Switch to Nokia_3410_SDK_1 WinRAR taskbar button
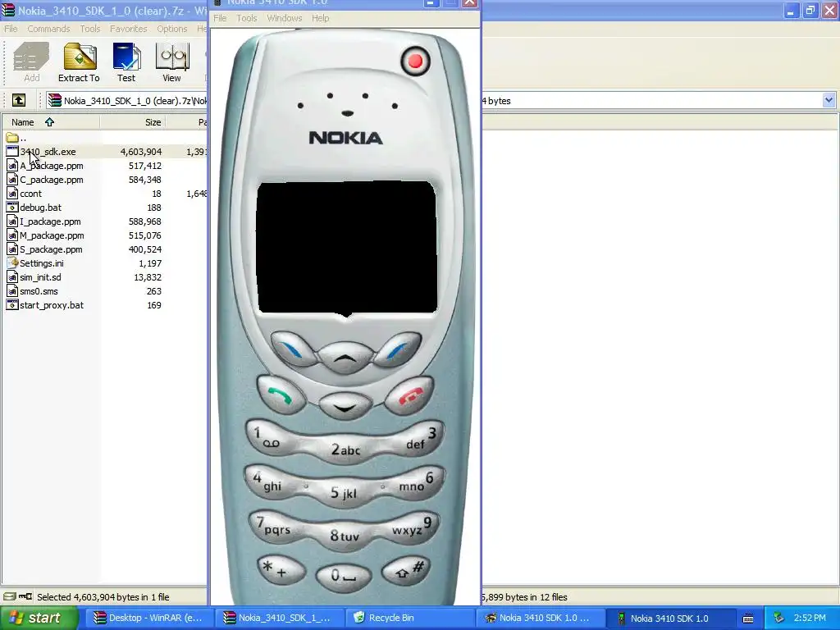840x630 pixels. pos(278,619)
